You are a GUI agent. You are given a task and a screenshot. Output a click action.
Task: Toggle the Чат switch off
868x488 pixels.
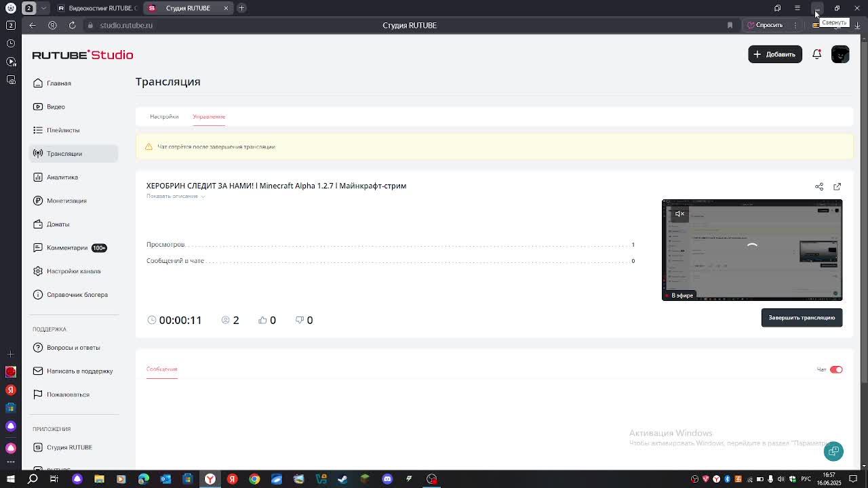836,370
